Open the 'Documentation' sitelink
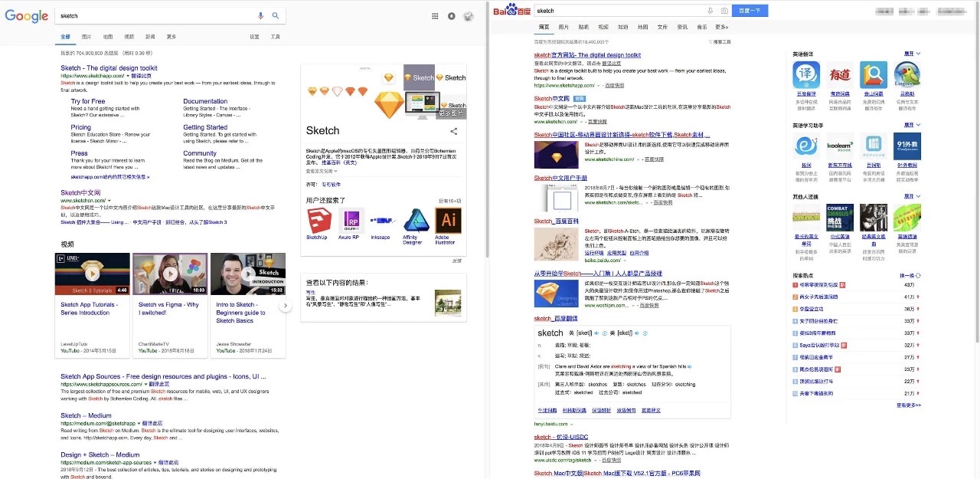Image resolution: width=980 pixels, height=479 pixels. tap(205, 101)
